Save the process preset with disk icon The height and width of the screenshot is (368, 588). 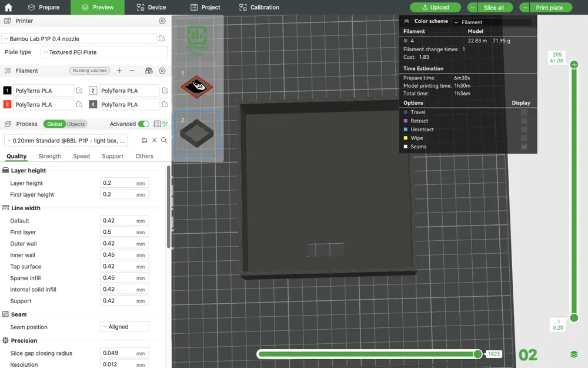pyautogui.click(x=145, y=141)
